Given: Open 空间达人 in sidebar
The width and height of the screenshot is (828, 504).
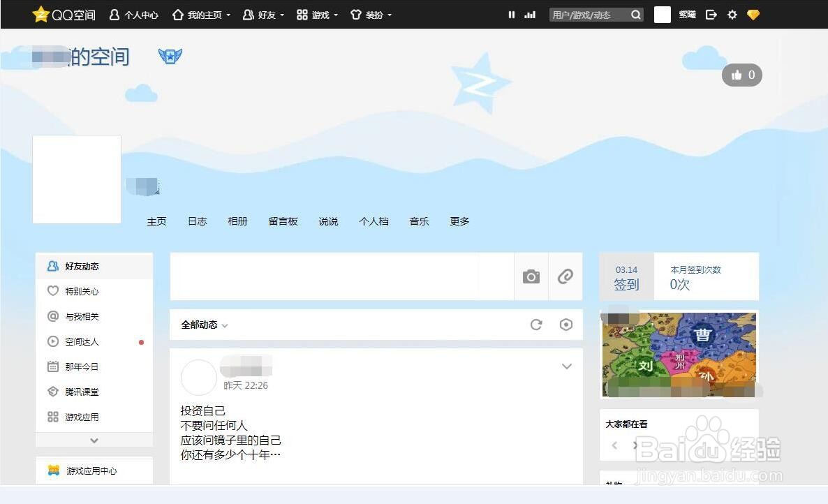Looking at the screenshot, I should [94, 341].
